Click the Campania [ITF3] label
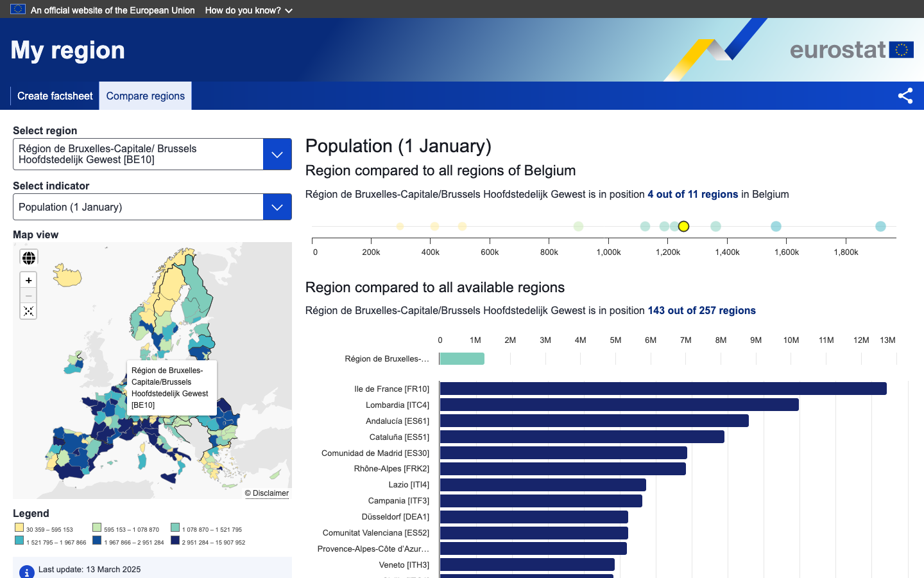 pos(398,501)
